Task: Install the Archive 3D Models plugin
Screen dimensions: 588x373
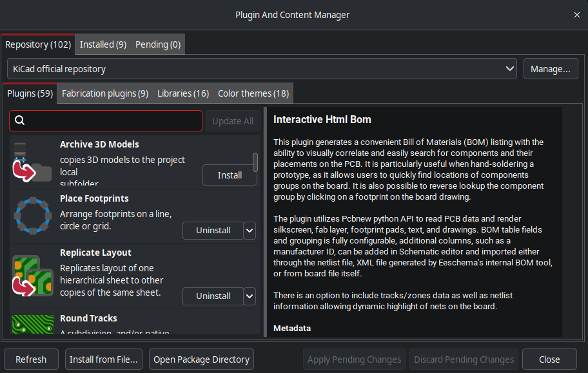Action: pyautogui.click(x=230, y=175)
